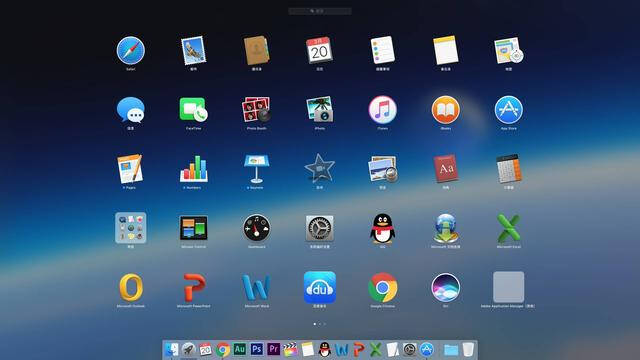
Task: Click the Launchpad rocket in the Dock
Action: tap(188, 350)
